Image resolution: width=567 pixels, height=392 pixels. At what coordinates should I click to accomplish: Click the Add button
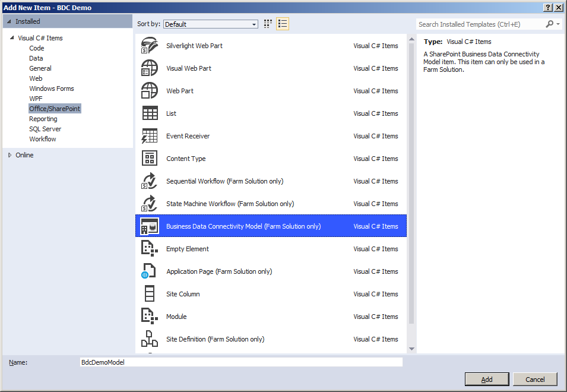pos(487,380)
